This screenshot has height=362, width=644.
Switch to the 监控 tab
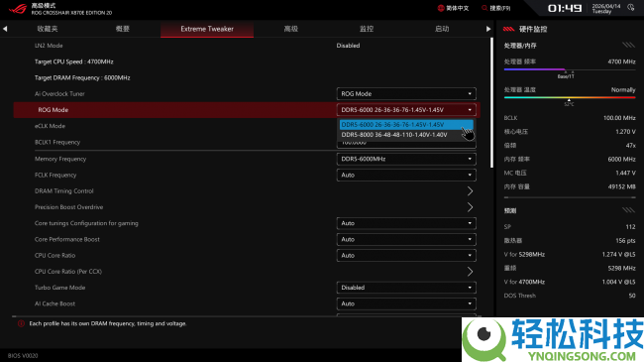point(367,29)
